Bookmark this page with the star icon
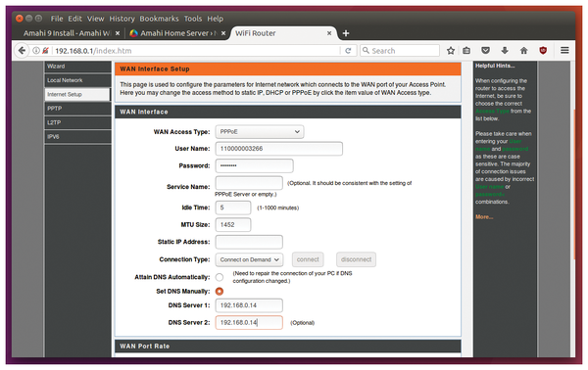This screenshot has height=370, width=588. point(451,51)
